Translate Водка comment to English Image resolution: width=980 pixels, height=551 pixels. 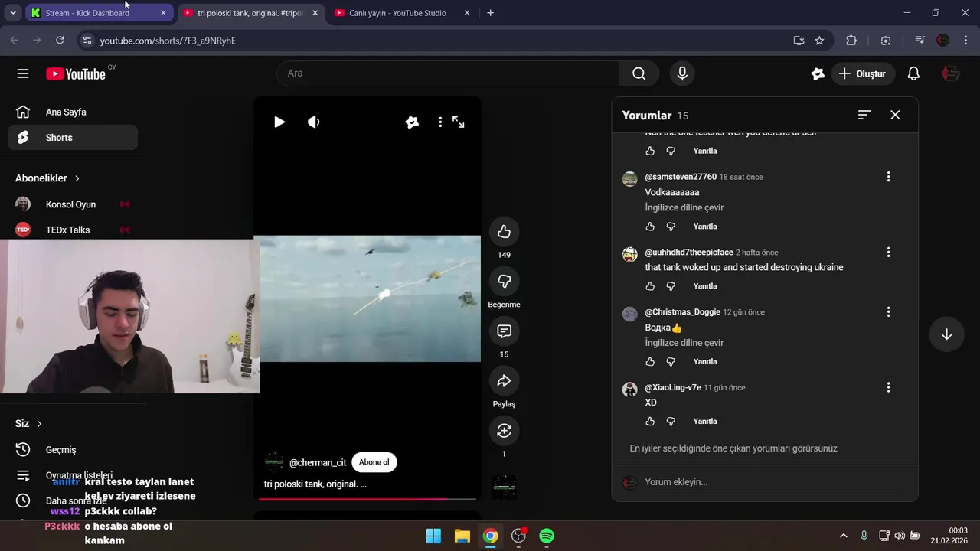[x=684, y=343]
